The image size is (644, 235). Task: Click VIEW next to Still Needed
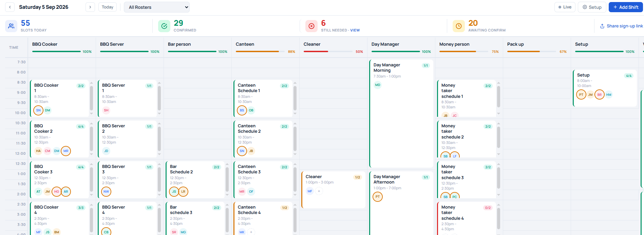click(355, 30)
